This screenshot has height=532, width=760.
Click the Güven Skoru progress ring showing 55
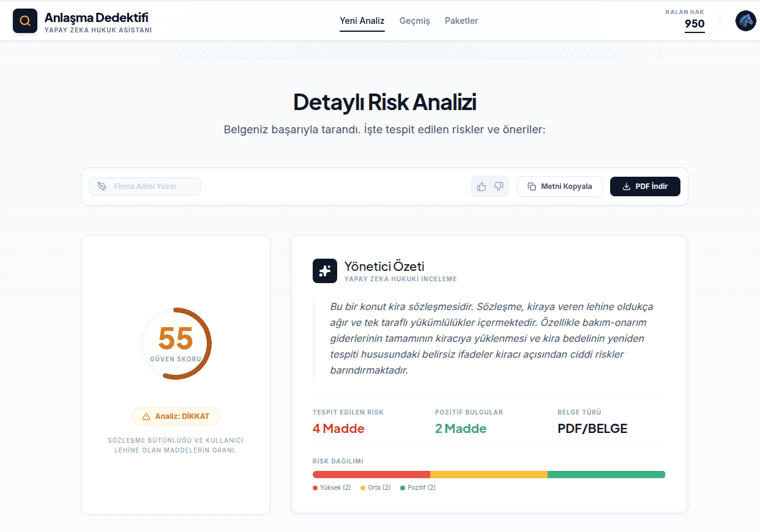(176, 343)
